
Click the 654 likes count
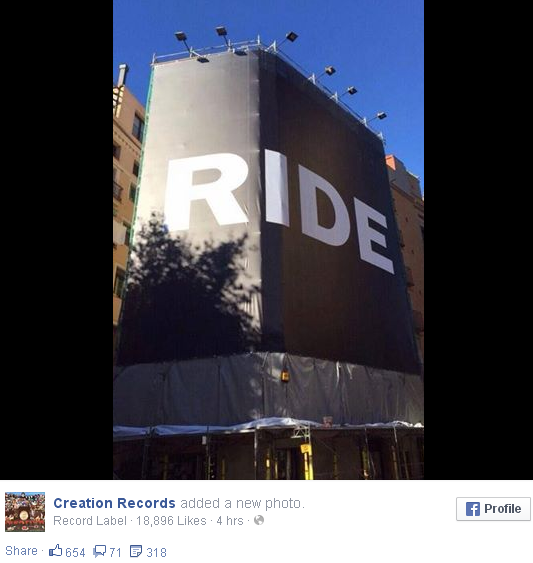(75, 552)
